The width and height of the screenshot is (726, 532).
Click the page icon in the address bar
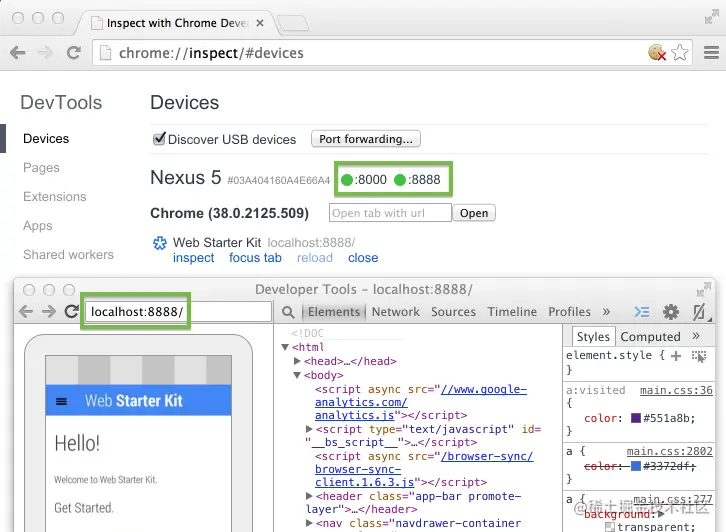coord(106,53)
